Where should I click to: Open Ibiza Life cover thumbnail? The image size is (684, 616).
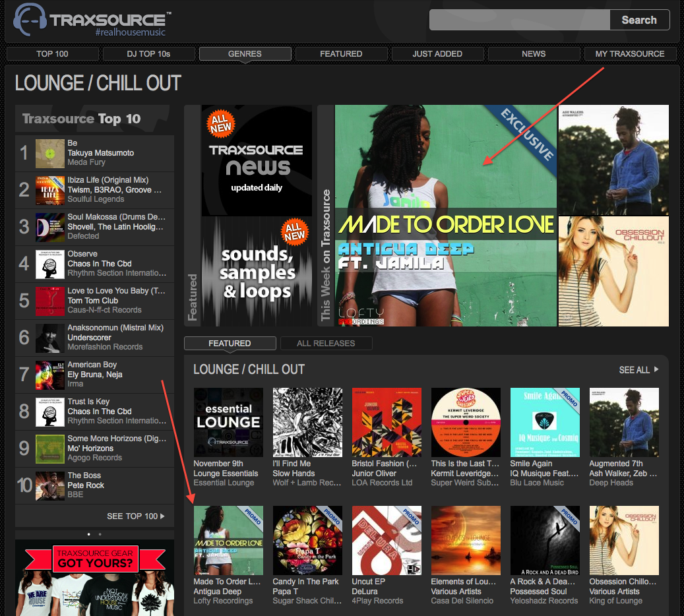click(x=50, y=191)
